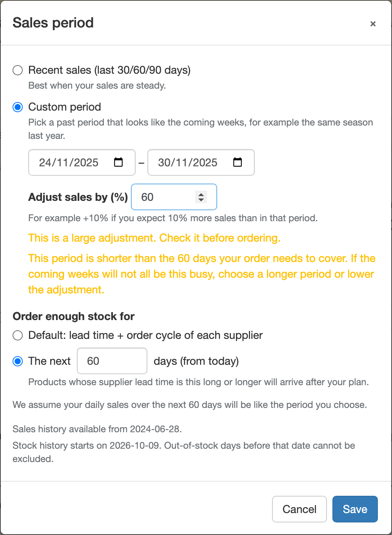Select the Custom period radio button
Screen dimensions: 392x535
pyautogui.click(x=18, y=107)
